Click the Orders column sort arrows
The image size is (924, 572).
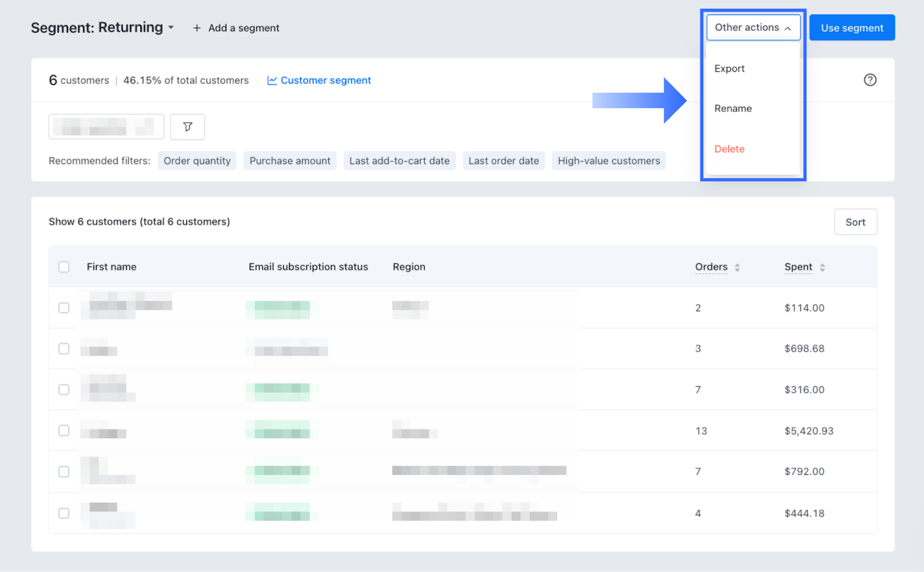tap(737, 267)
